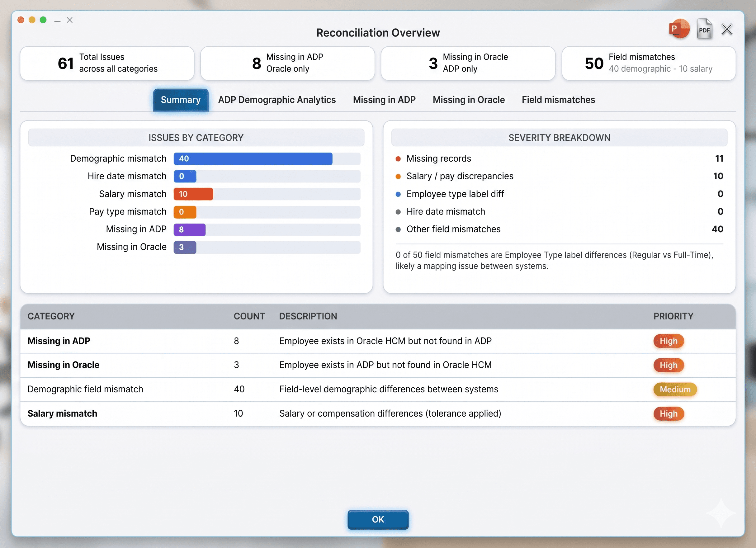This screenshot has width=756, height=548.
Task: Click the Missing in Oracle bar chart bar
Action: [185, 247]
